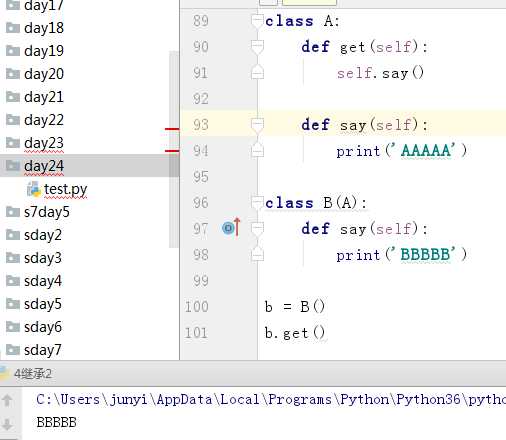Click 'self.say()' on line 91
This screenshot has width=506, height=440.
click(x=380, y=72)
